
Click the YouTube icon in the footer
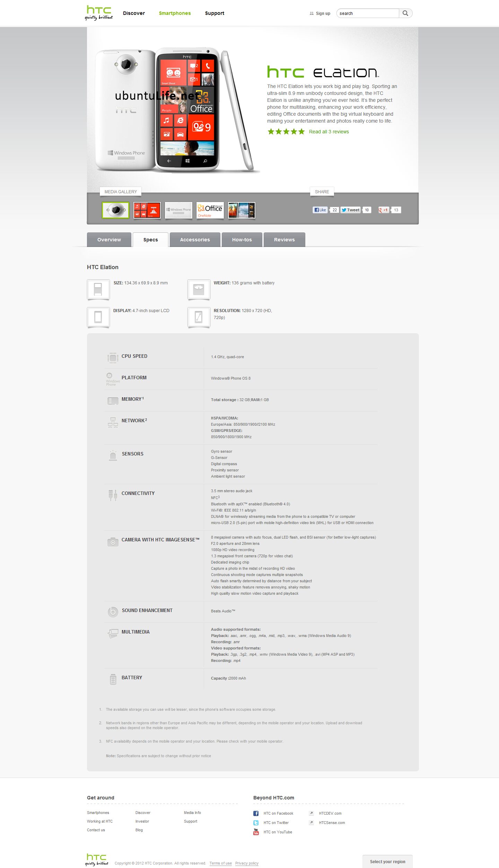(x=256, y=832)
